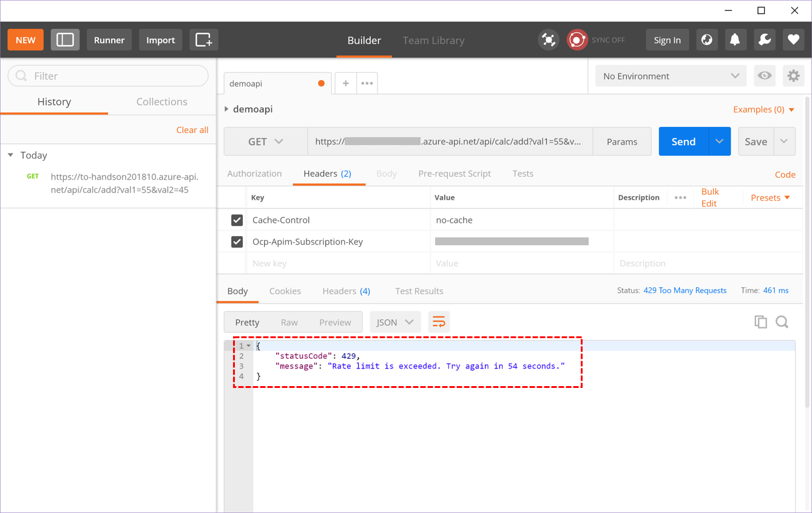The image size is (812, 513).
Task: Open the notifications bell icon
Action: pos(736,39)
